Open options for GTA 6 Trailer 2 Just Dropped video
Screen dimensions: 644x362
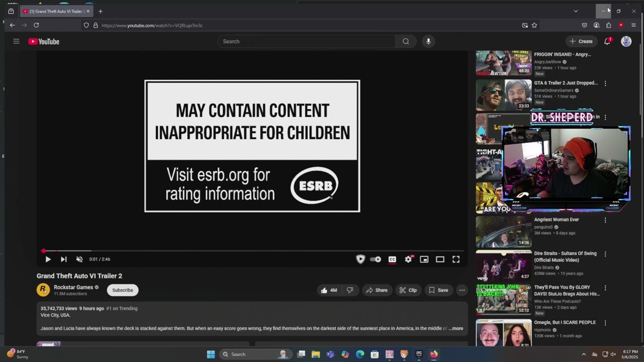pyautogui.click(x=605, y=83)
